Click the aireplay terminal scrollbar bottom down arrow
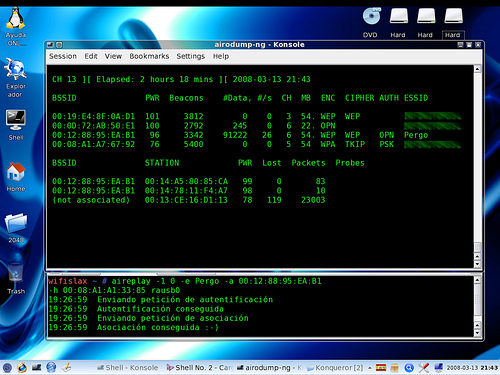 point(477,333)
